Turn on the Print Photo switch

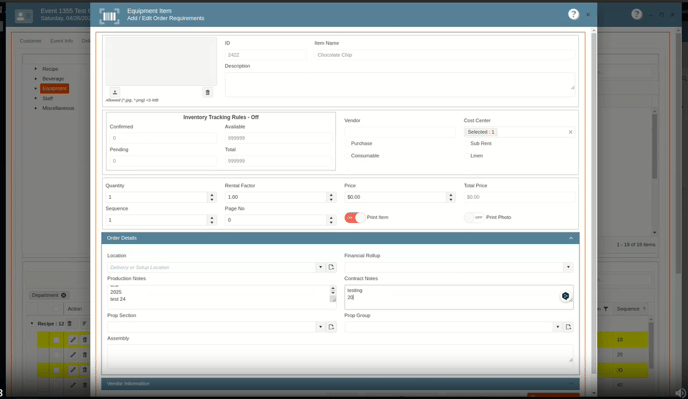coord(474,217)
